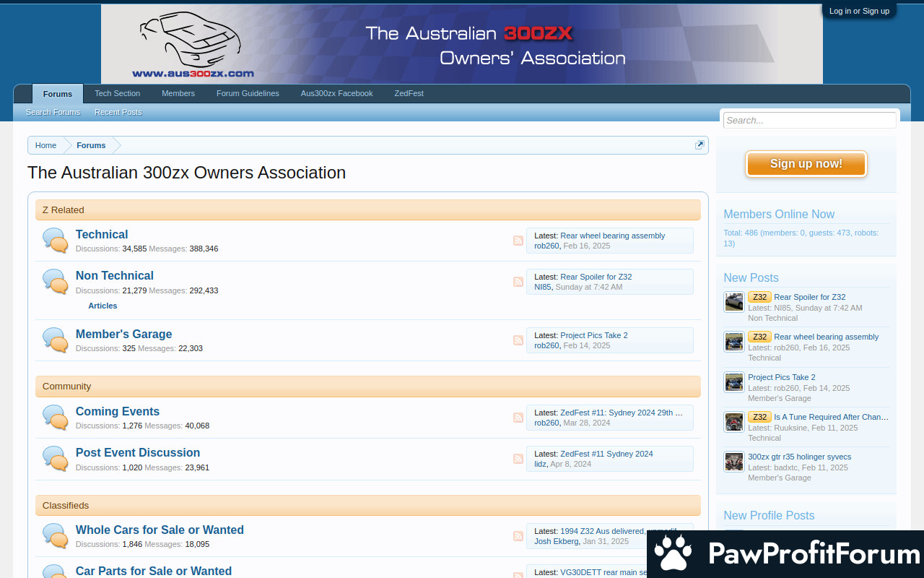This screenshot has width=924, height=578.
Task: Expand the Community category header
Action: coord(368,387)
